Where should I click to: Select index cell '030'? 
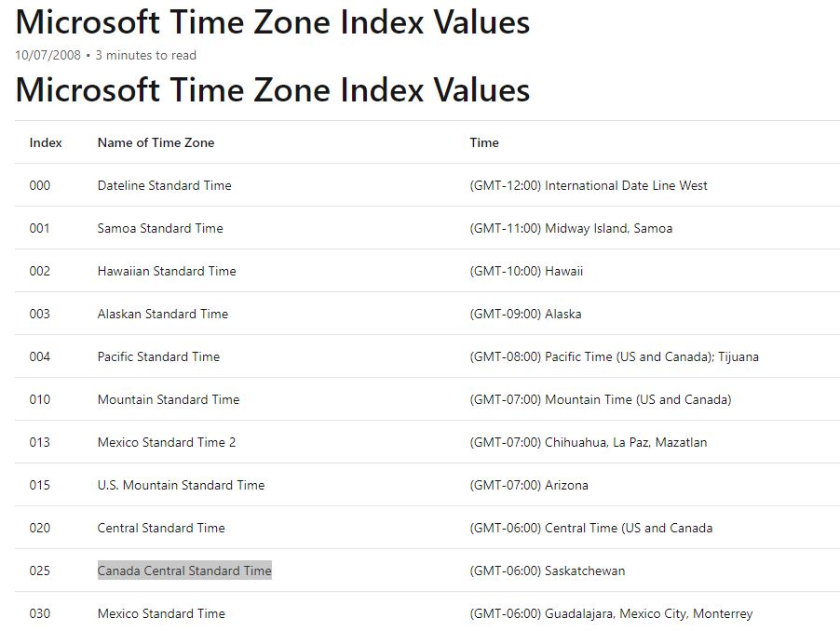click(40, 613)
